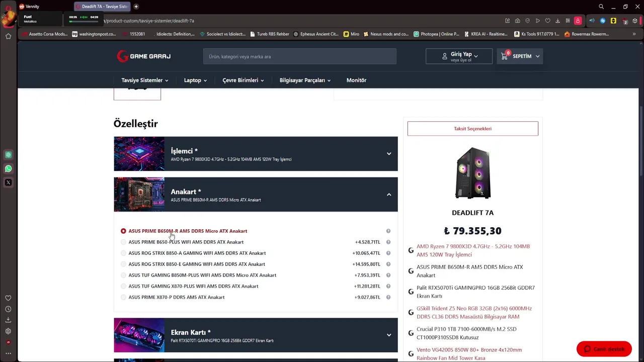Select ASUS PRIME B650-PLUS WIFI motherboard
Image resolution: width=644 pixels, height=362 pixels.
123,242
